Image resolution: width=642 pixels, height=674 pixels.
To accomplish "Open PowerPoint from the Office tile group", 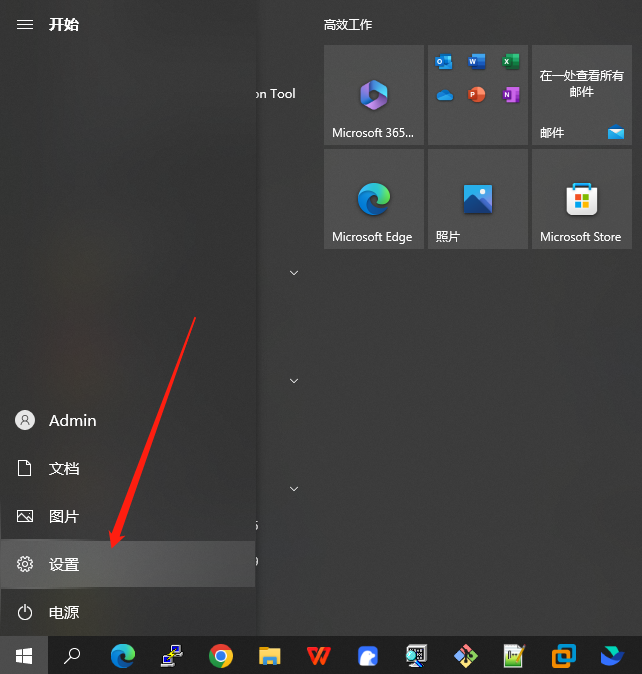I will point(477,95).
